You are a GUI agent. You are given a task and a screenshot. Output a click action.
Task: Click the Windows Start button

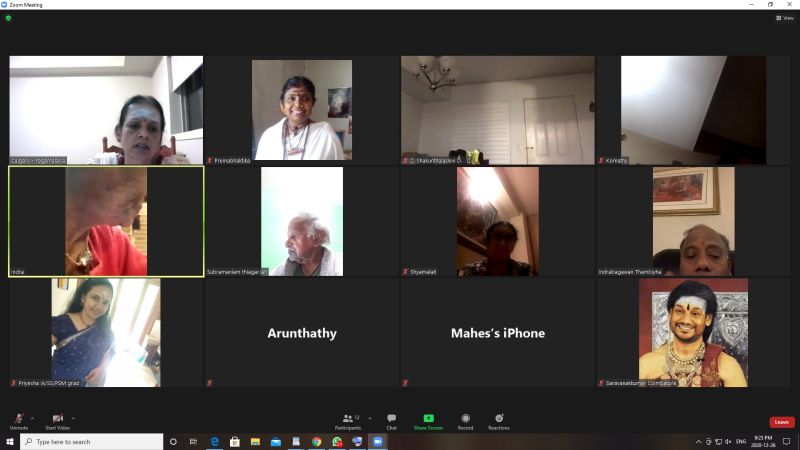tap(9, 441)
